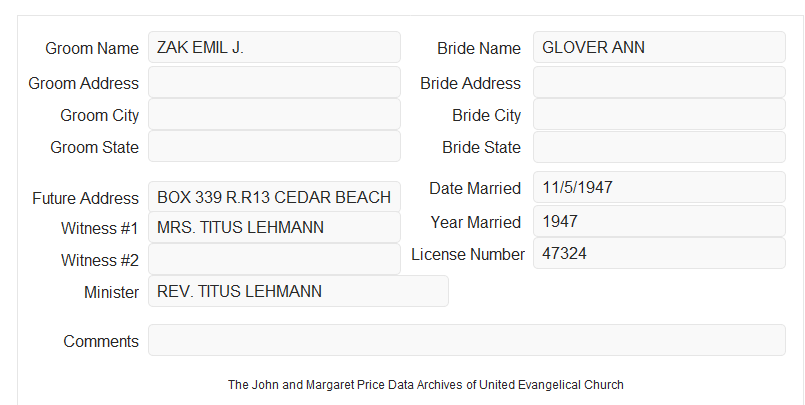
Task: Focus the Groom City field
Action: coord(274,114)
